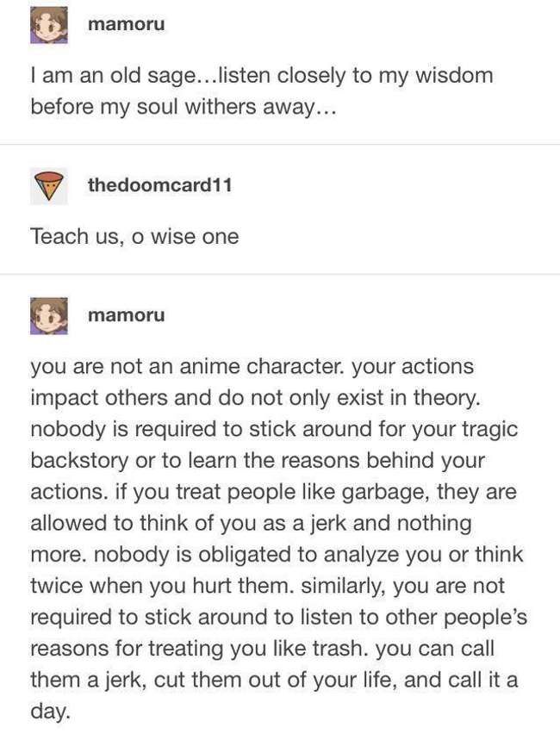Visit the thedoomcard11 blog username link
The width and height of the screenshot is (560, 746).
pos(160,184)
